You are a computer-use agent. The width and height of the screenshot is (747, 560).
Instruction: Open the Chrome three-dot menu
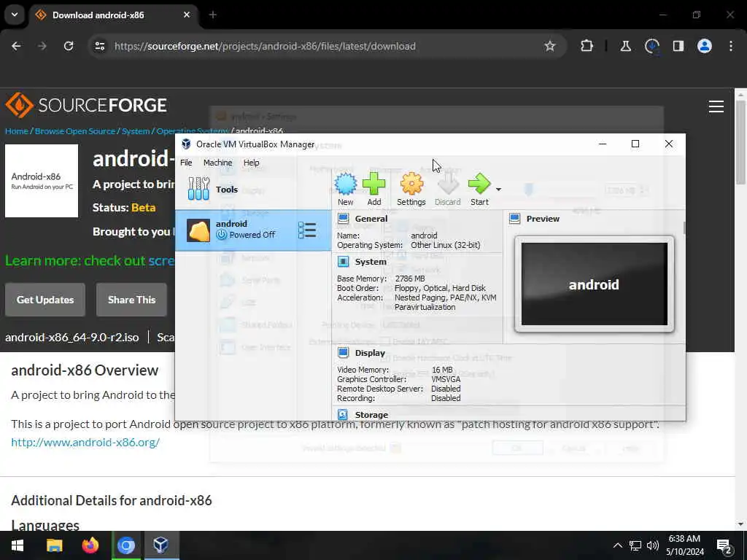(731, 46)
